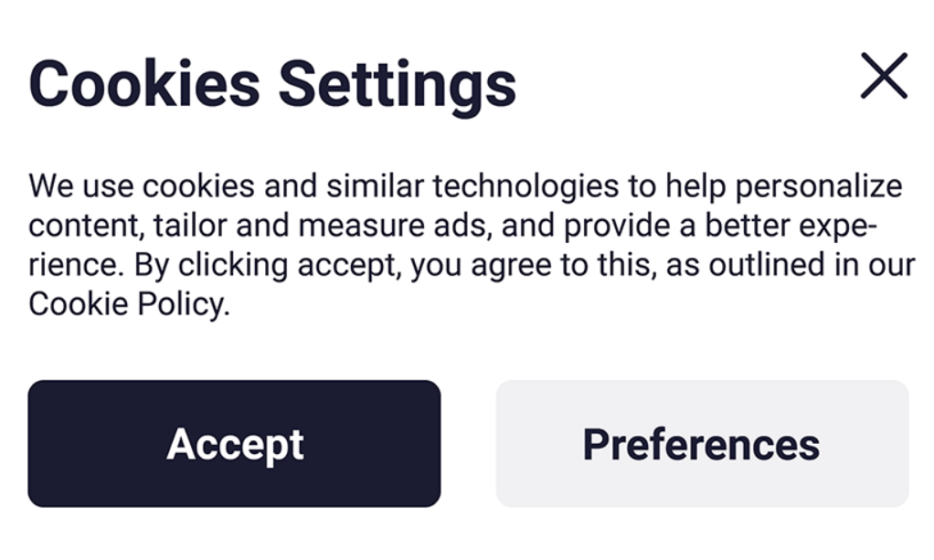Click the light gray Preferences button
This screenshot has width=934, height=560.
[x=701, y=444]
